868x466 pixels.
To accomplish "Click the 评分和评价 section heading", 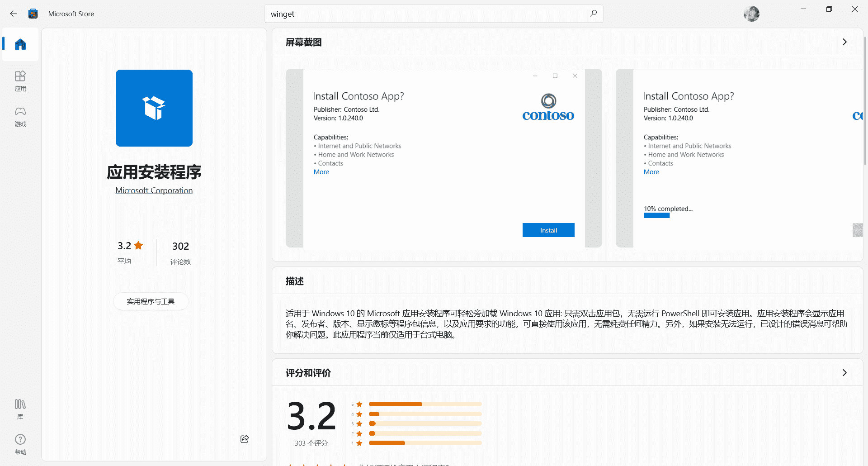I will click(308, 373).
